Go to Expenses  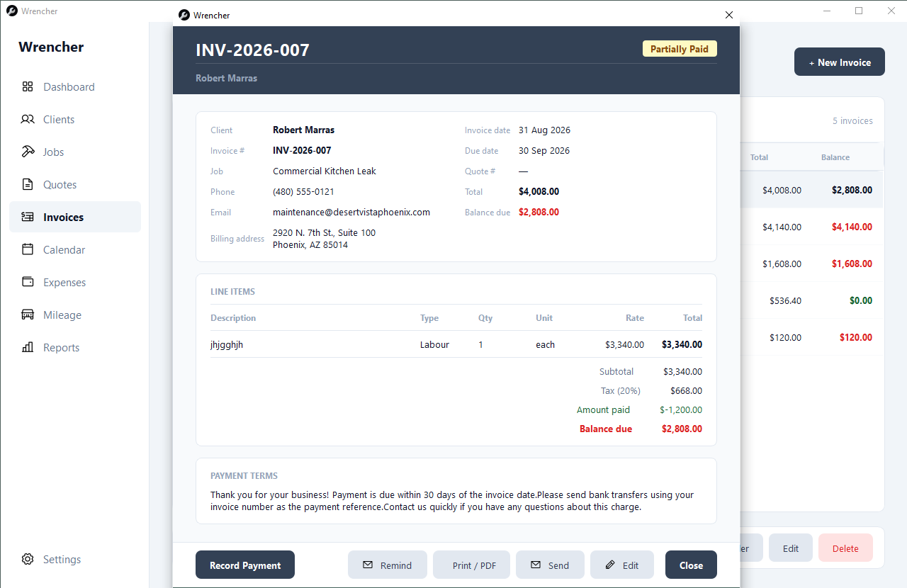point(75,283)
